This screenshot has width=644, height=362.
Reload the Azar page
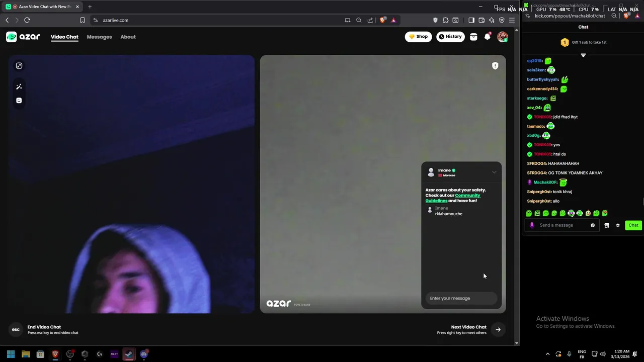pyautogui.click(x=27, y=20)
